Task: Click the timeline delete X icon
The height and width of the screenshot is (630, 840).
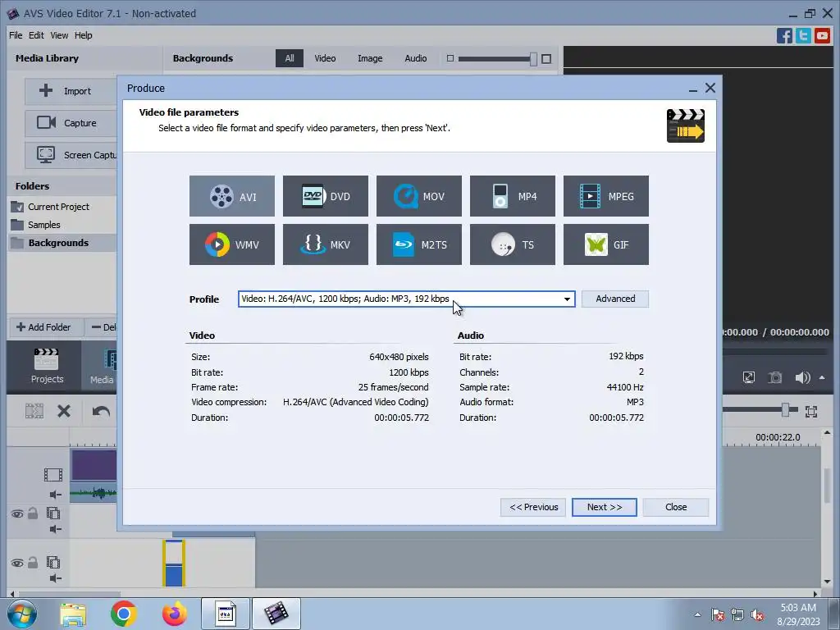Action: point(64,412)
